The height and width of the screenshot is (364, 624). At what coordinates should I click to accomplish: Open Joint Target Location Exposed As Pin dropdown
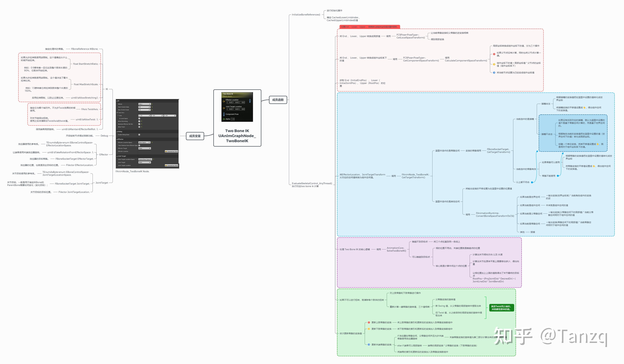click(x=172, y=165)
